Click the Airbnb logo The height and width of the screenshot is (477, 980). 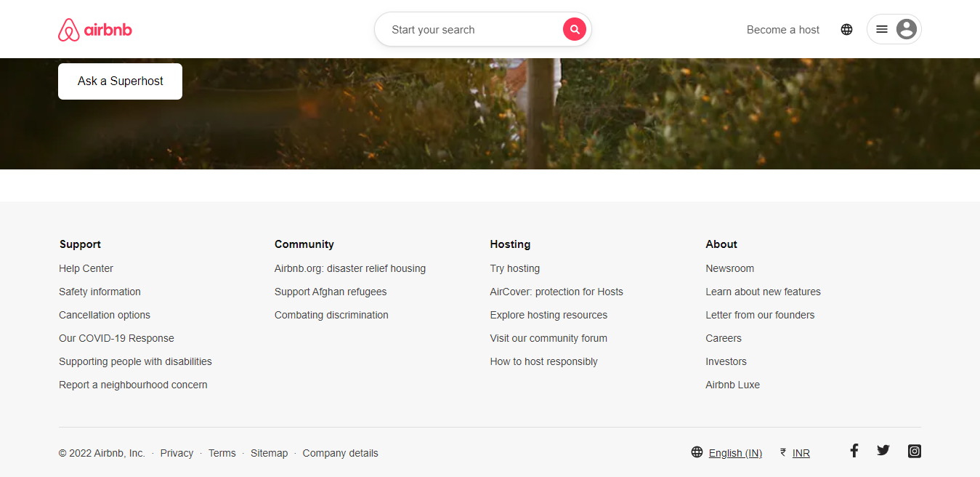(x=94, y=29)
